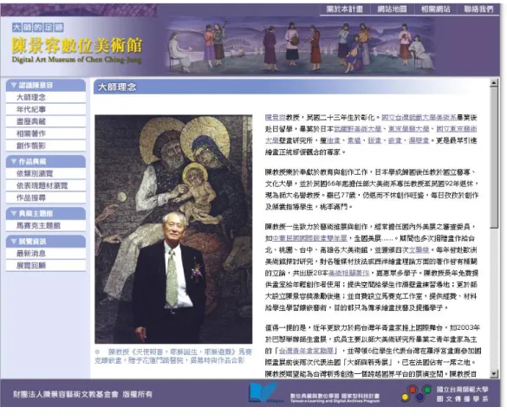
Task: Open 相關網站 in the top navigation
Action: point(435,10)
